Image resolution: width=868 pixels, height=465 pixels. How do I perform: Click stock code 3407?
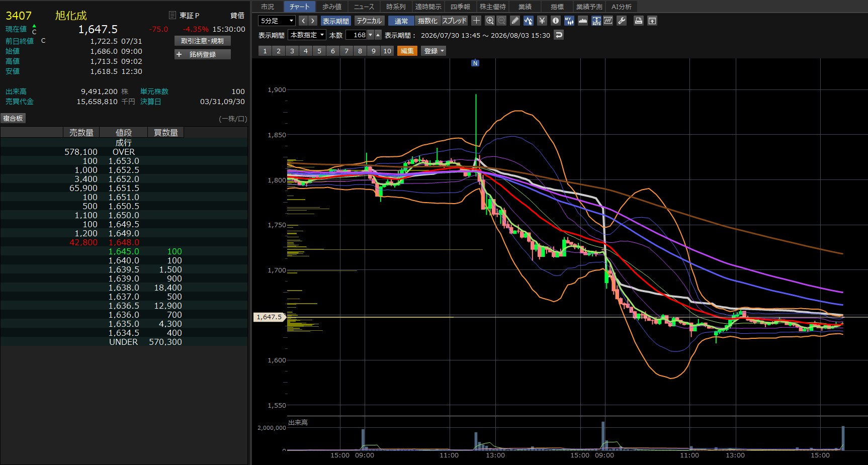click(19, 16)
